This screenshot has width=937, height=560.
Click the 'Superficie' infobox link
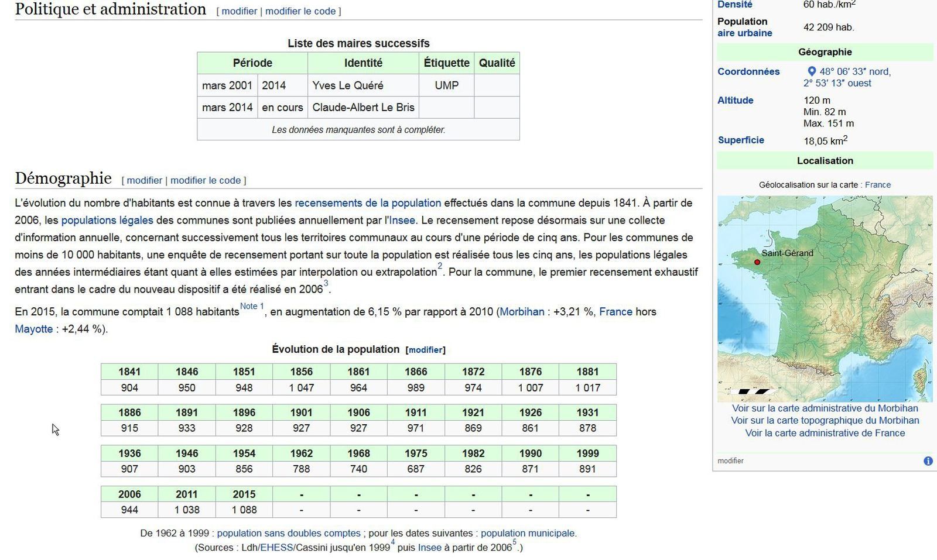(x=741, y=140)
